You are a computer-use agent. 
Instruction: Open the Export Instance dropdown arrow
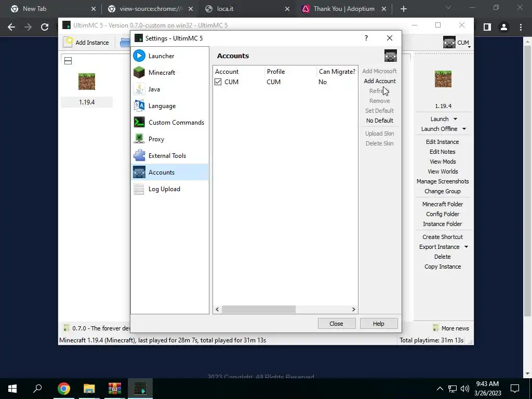[x=466, y=247]
